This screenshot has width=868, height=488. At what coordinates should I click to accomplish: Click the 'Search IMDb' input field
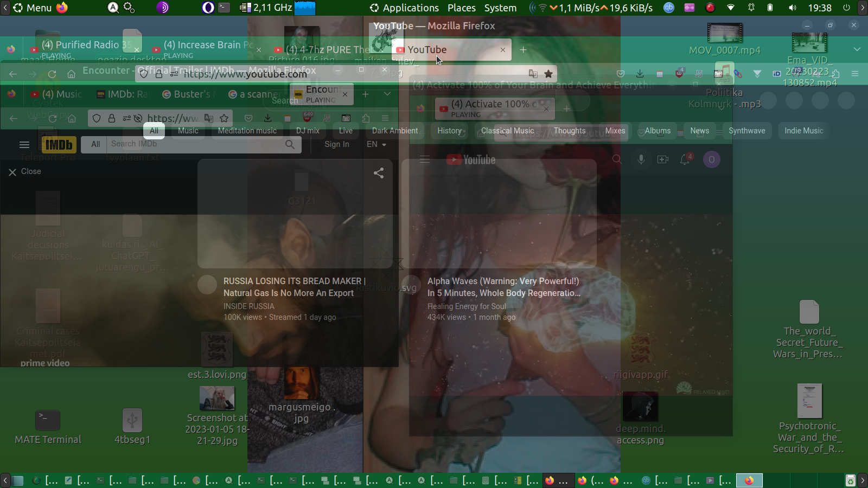coord(195,144)
